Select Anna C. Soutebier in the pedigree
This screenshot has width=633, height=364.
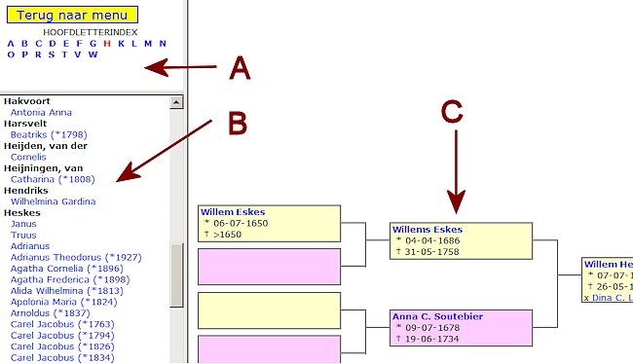click(437, 316)
